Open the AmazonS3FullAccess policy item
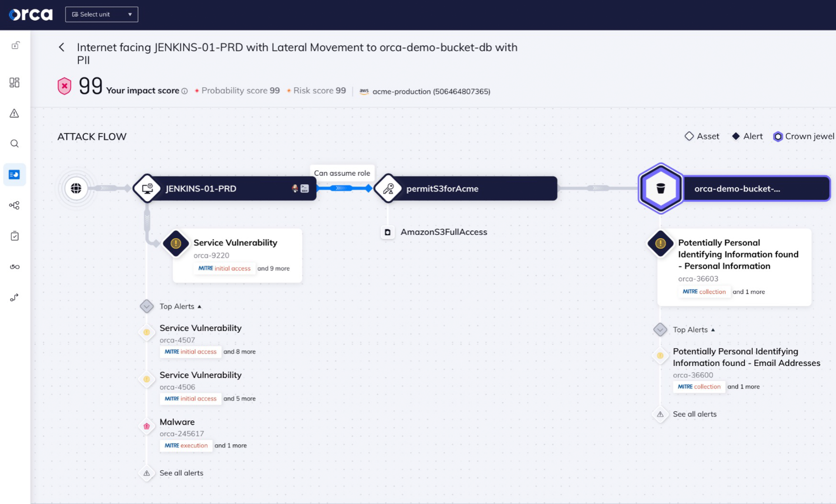This screenshot has height=504, width=836. (x=443, y=232)
